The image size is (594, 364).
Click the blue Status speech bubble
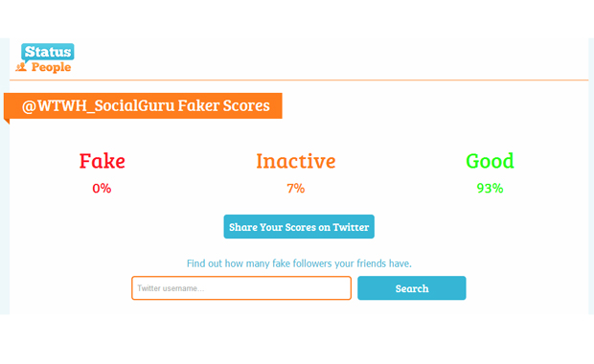48,53
